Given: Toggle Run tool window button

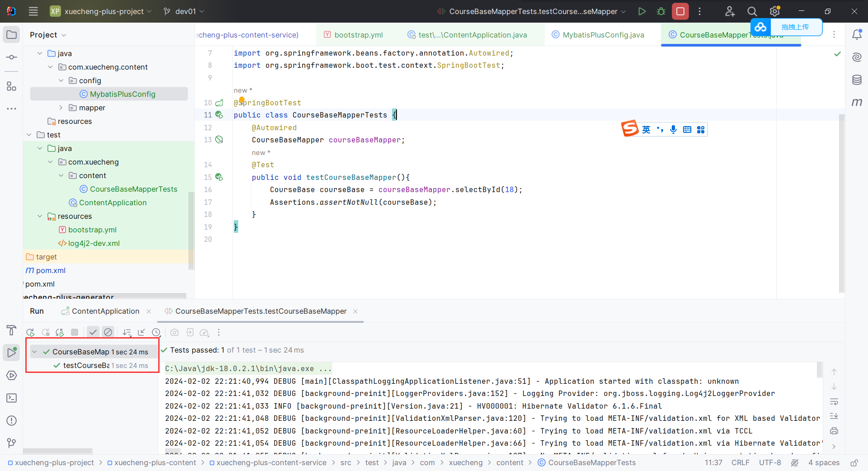Looking at the screenshot, I should point(12,353).
